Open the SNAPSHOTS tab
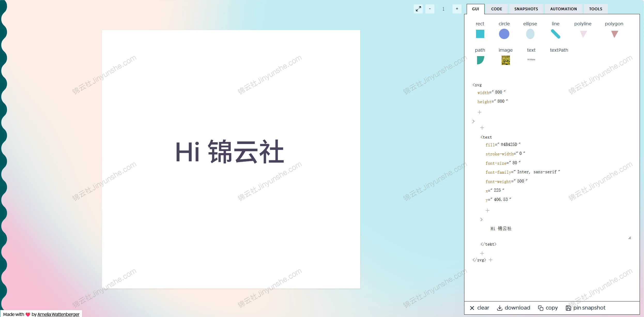Image resolution: width=644 pixels, height=317 pixels. 526,9
